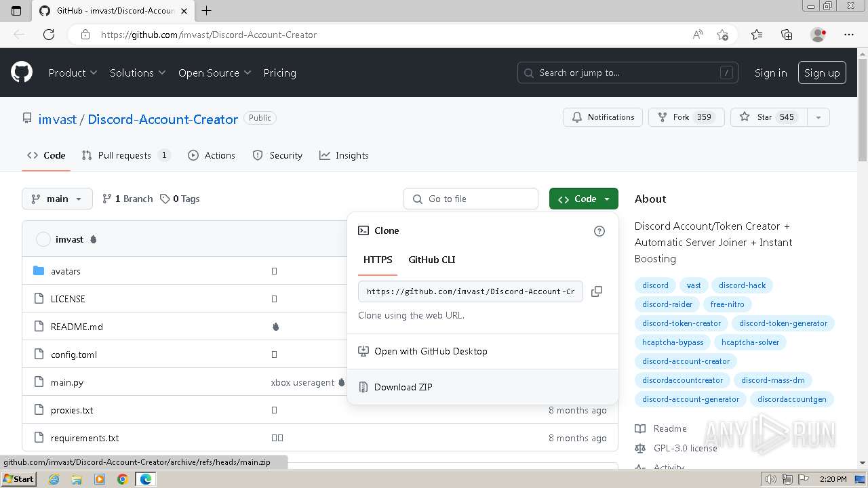The image size is (868, 488).
Task: Open the main.py file
Action: (x=67, y=382)
